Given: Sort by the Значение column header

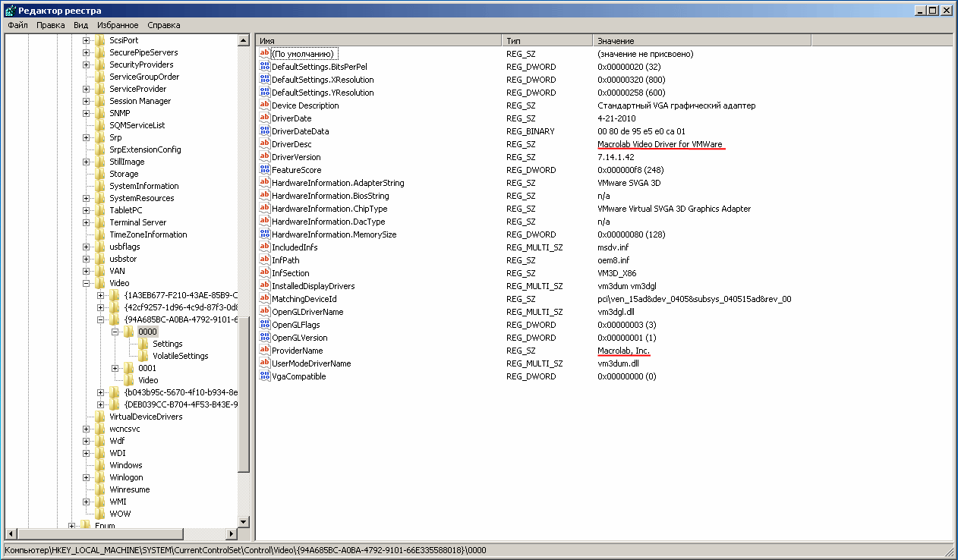Looking at the screenshot, I should tap(702, 40).
